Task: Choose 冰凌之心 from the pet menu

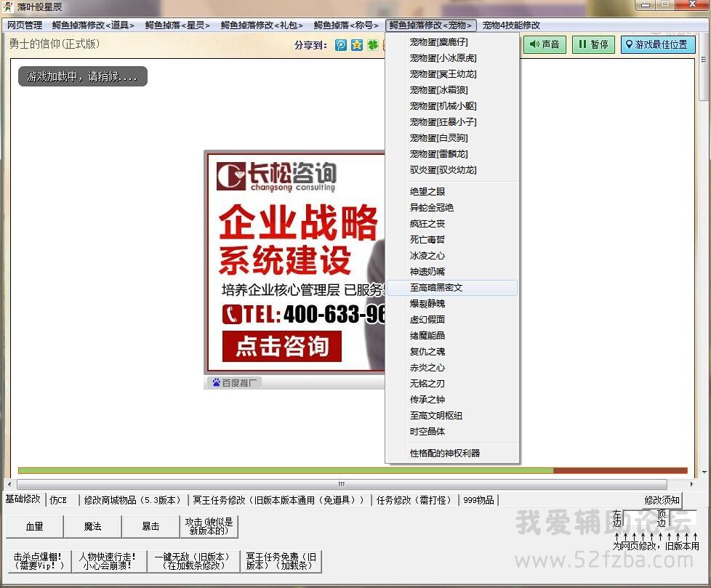Action: tap(451, 256)
